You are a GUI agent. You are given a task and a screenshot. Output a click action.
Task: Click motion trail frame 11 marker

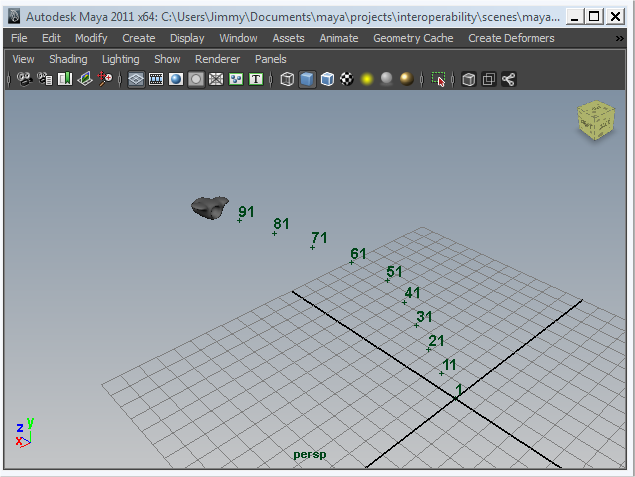441,374
